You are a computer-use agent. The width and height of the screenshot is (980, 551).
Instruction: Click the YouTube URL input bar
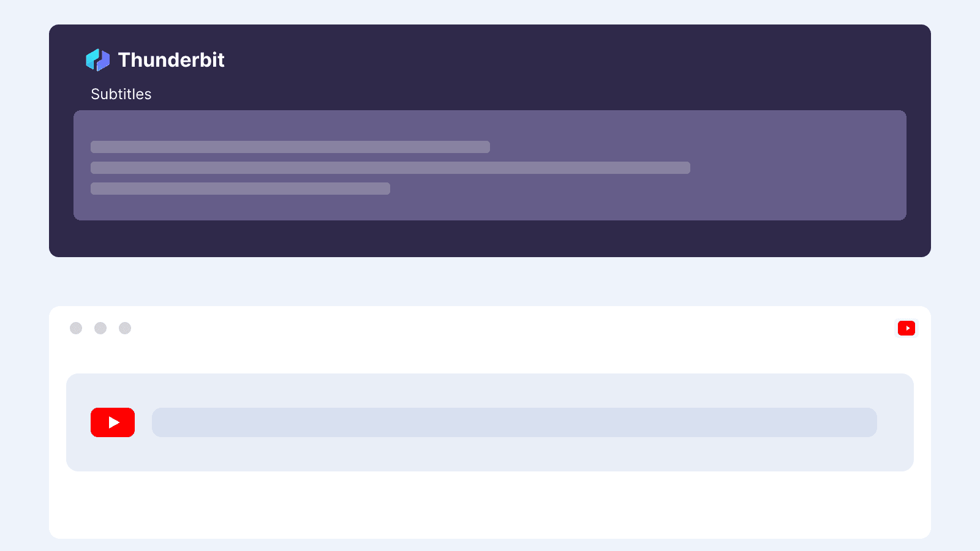514,422
